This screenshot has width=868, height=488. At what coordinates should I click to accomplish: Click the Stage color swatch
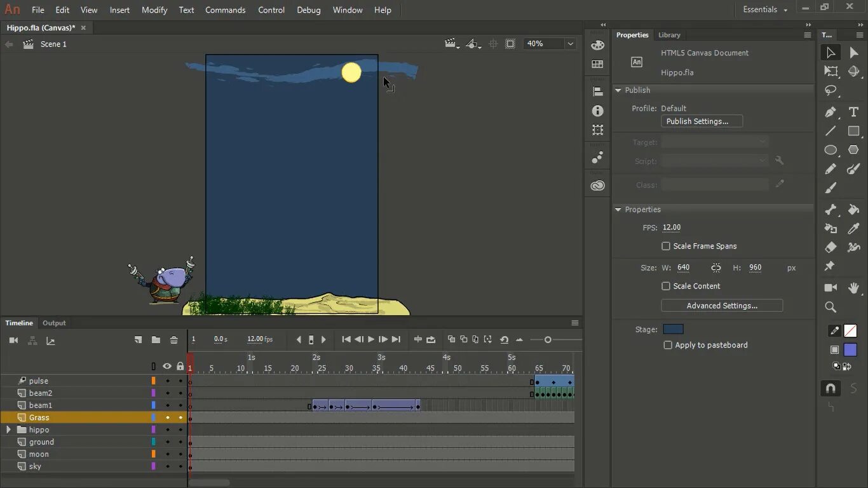673,329
